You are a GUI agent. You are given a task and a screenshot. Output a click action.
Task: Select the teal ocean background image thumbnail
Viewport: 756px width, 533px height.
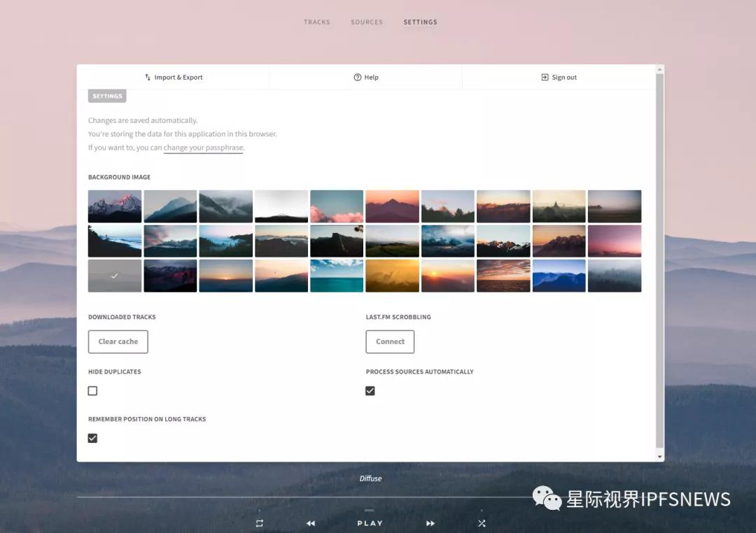[x=337, y=275]
